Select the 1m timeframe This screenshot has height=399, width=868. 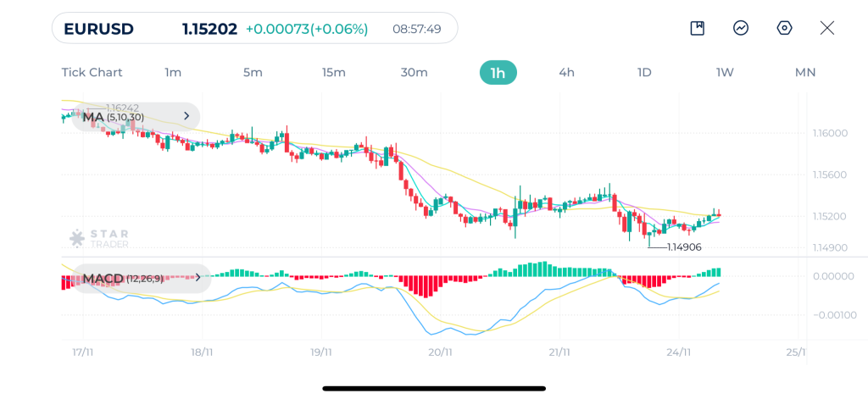click(173, 72)
